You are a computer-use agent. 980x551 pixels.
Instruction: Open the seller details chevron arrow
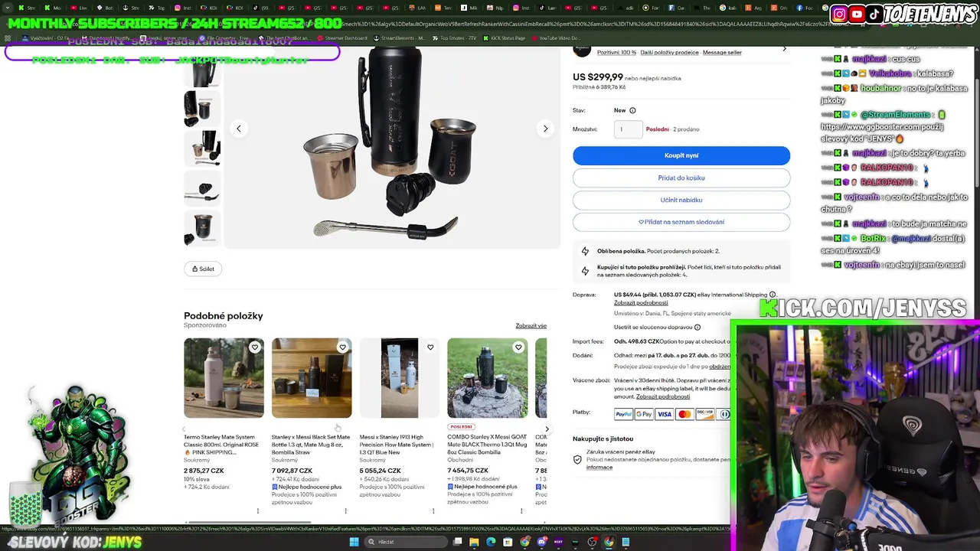(x=784, y=49)
